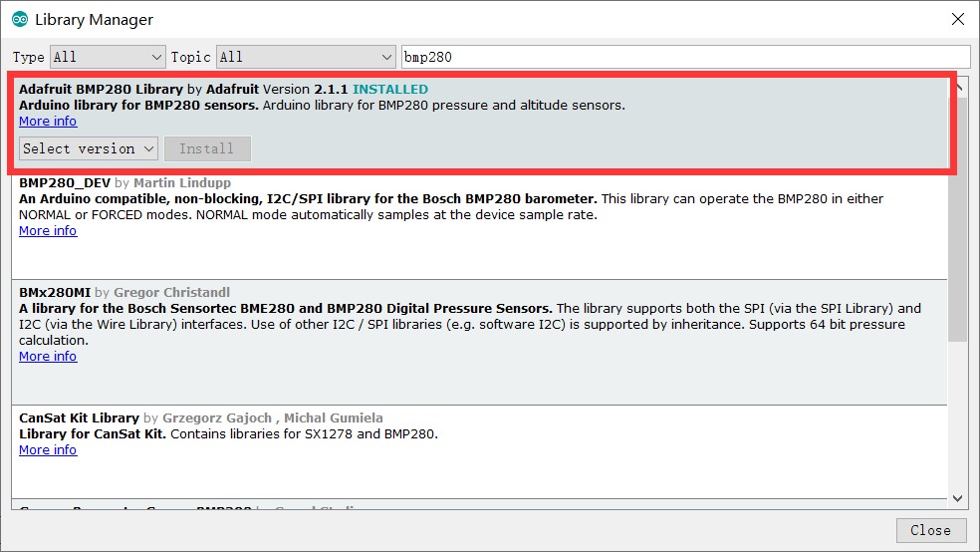Open More info for BMP280_DEV
Viewport: 980px width, 552px height.
pos(48,231)
